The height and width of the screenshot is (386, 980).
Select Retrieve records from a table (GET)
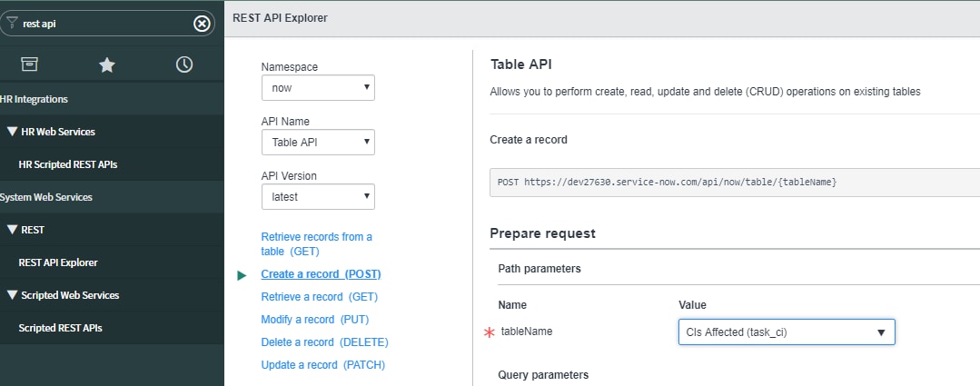click(316, 244)
